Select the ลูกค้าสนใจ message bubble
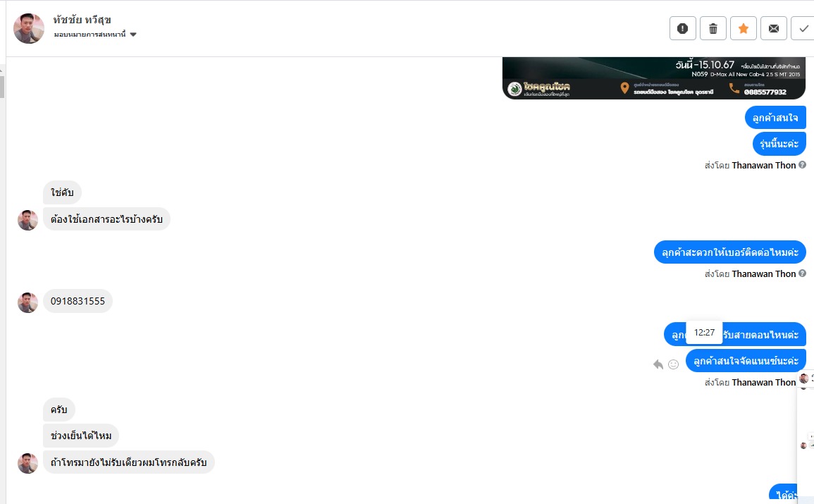Viewport: 814px width, 504px height. (x=775, y=118)
